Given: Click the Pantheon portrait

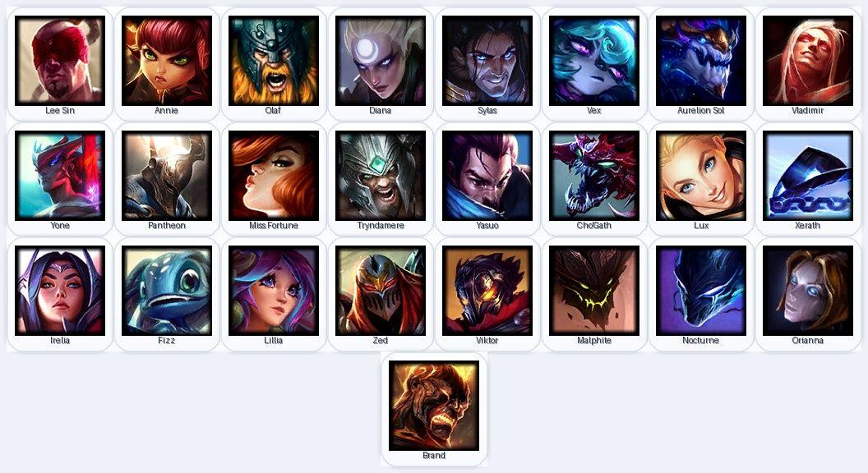Looking at the screenshot, I should 167,176.
